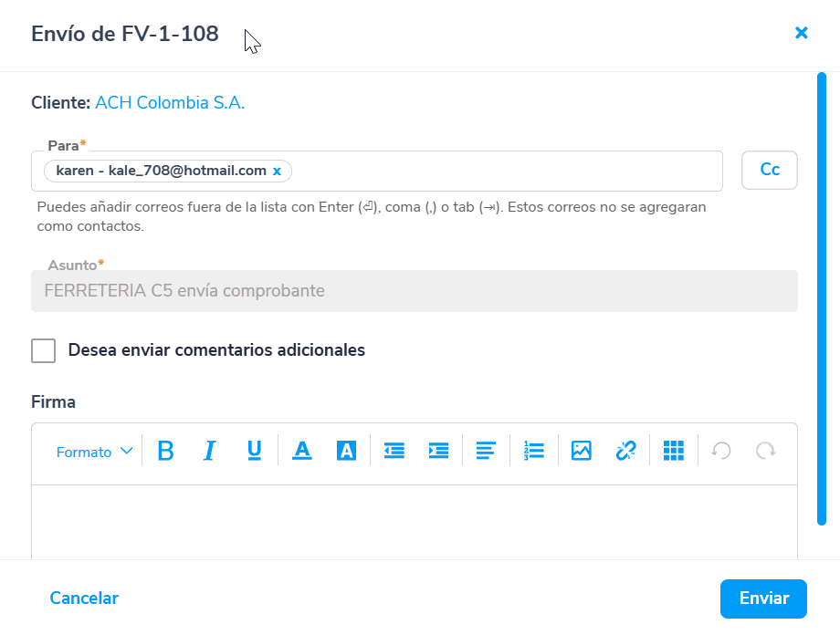
Task: Undo last edit in signature editor
Action: [x=721, y=451]
